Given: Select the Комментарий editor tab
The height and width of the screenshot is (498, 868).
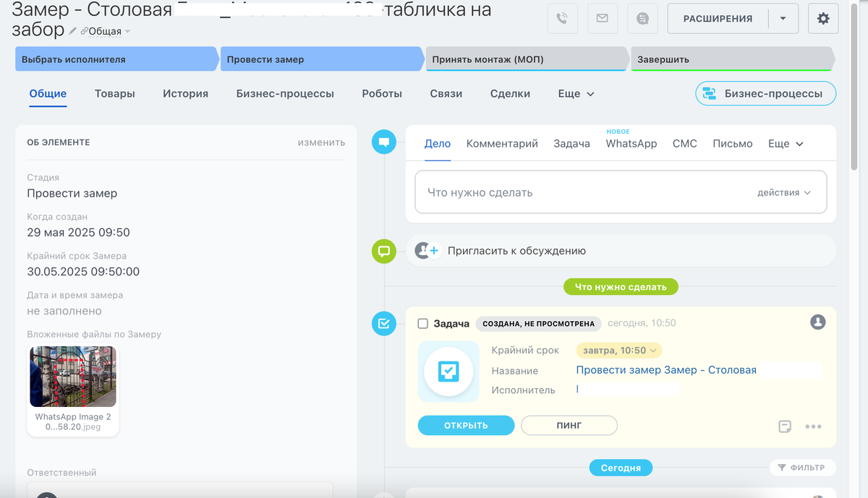Looking at the screenshot, I should (502, 144).
